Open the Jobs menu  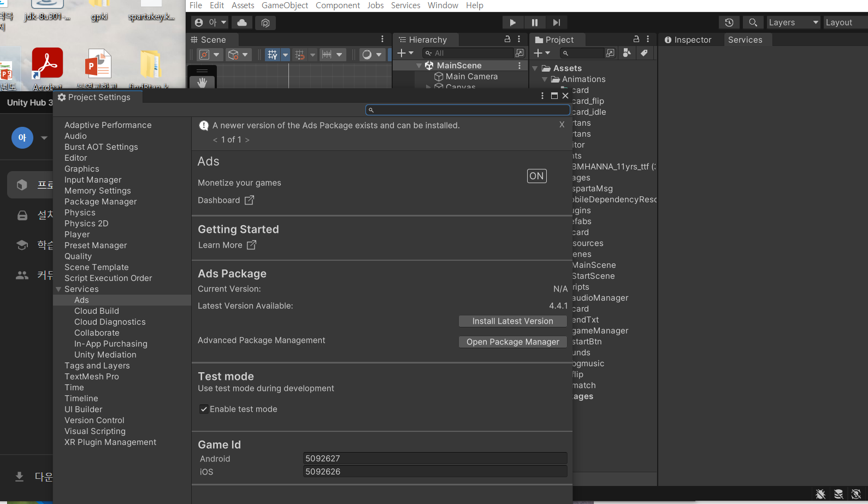(x=375, y=5)
